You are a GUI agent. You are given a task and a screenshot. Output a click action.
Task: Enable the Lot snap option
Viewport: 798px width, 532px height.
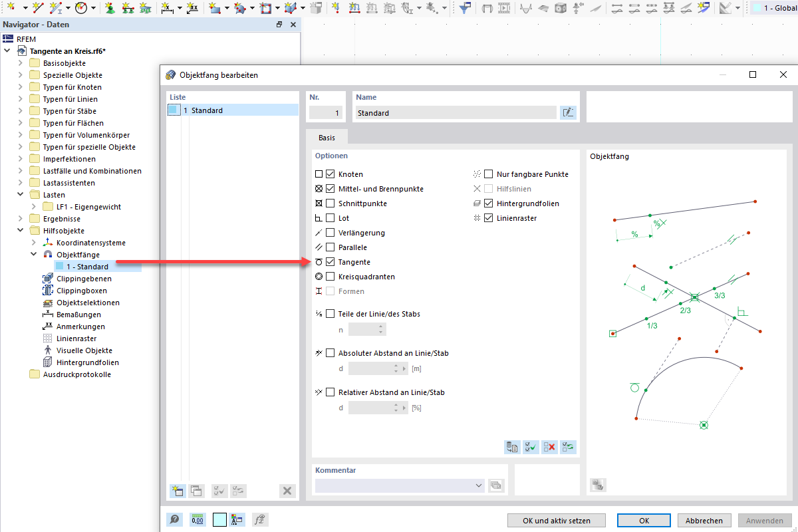[x=329, y=217]
